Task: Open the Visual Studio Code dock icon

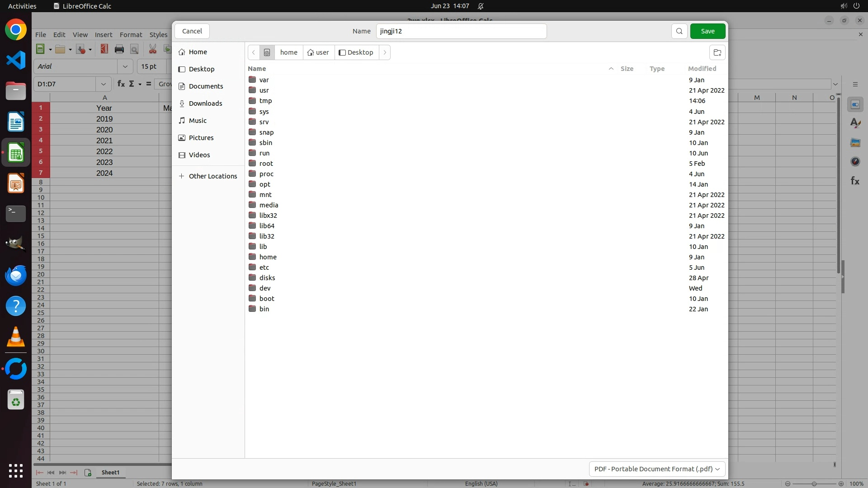Action: point(16,60)
